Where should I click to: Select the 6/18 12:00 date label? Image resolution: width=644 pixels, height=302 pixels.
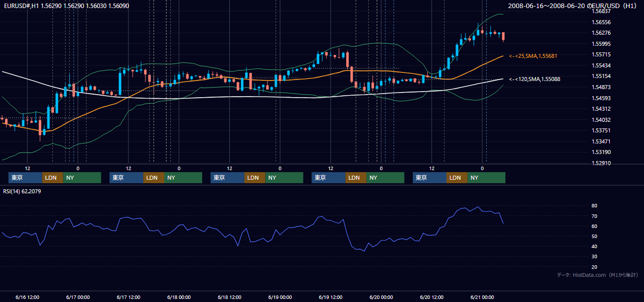[230, 297]
